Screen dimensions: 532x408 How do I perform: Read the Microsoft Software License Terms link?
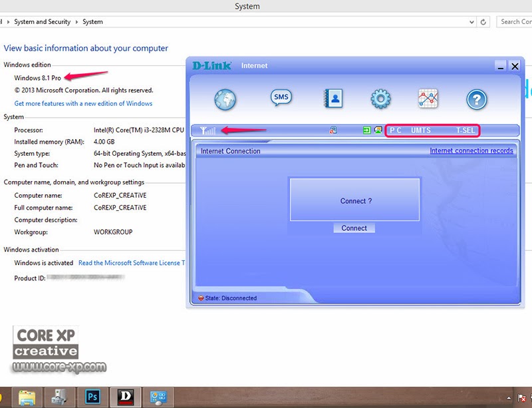click(132, 263)
